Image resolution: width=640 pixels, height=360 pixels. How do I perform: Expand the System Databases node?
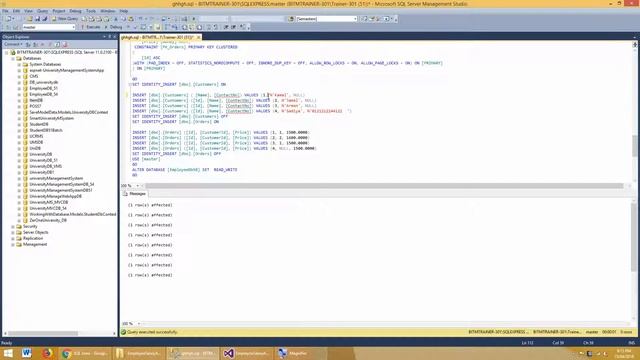click(x=19, y=64)
